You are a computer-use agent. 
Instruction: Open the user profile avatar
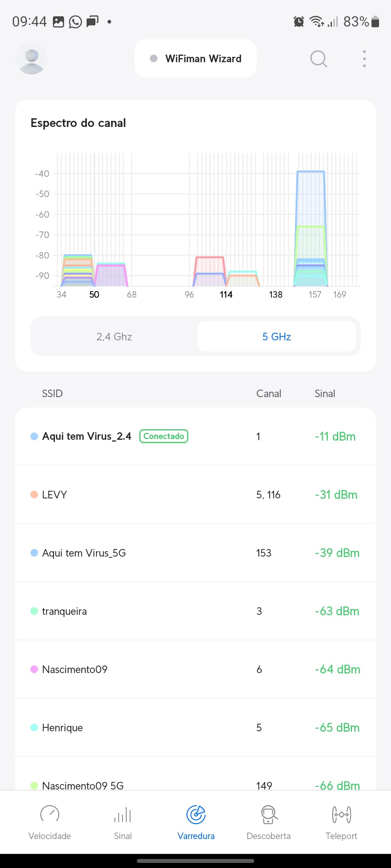(x=31, y=59)
